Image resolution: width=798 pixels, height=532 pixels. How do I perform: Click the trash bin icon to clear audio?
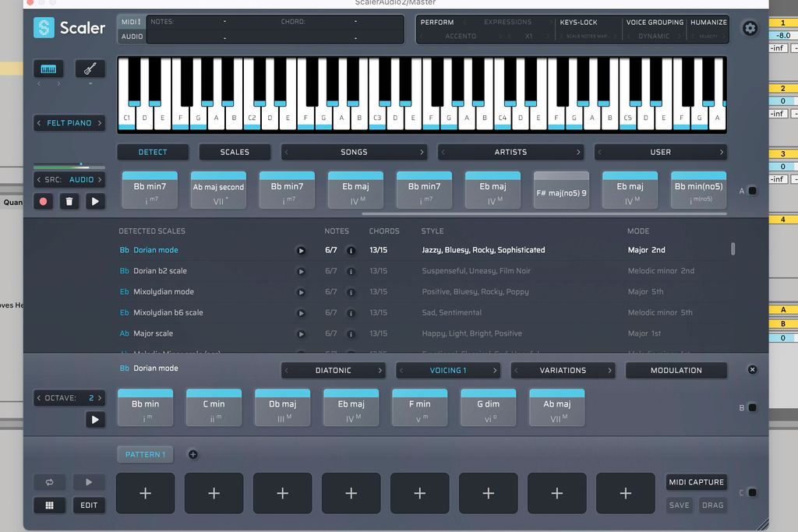[69, 201]
